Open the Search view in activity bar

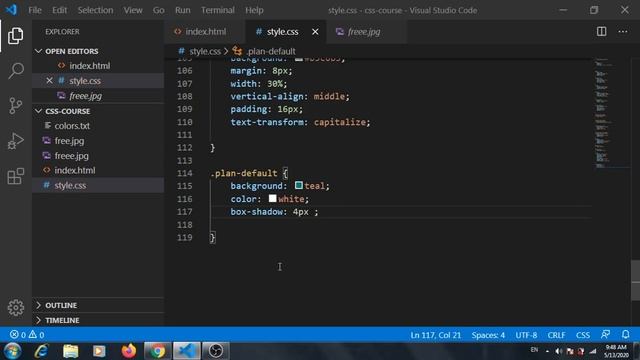coord(16,71)
